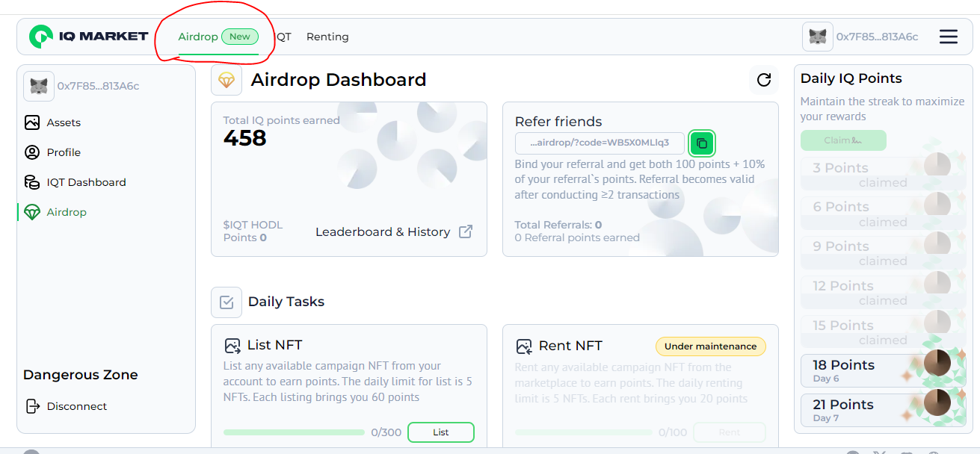Click the IQ Market logo
The image size is (980, 454).
[x=88, y=37]
